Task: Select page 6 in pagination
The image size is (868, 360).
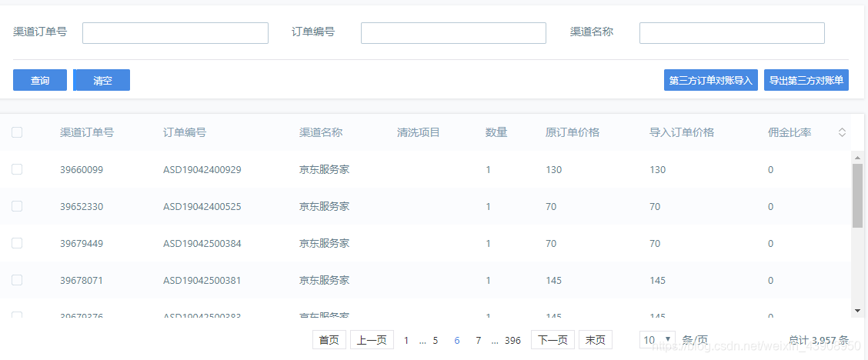Action: pos(456,341)
